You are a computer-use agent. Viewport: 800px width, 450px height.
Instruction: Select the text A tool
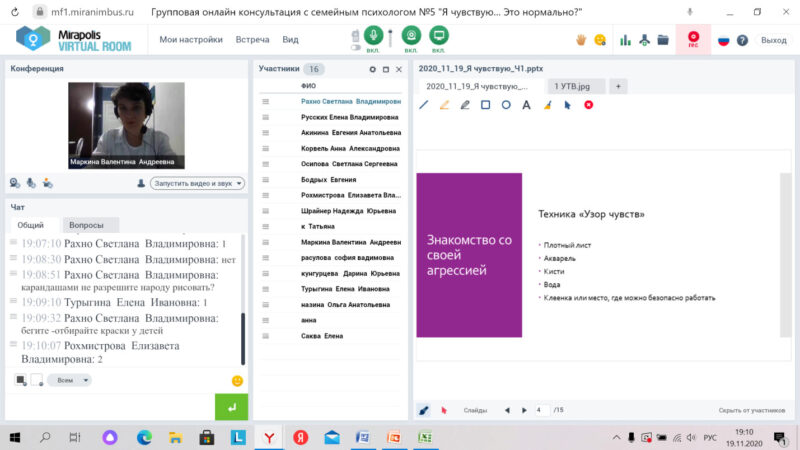pyautogui.click(x=526, y=105)
